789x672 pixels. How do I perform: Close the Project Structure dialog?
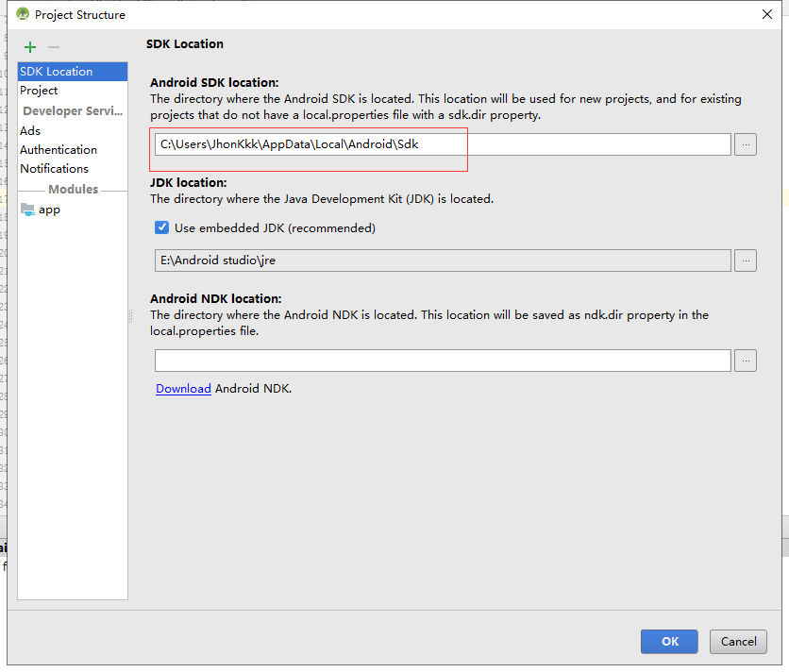point(767,14)
